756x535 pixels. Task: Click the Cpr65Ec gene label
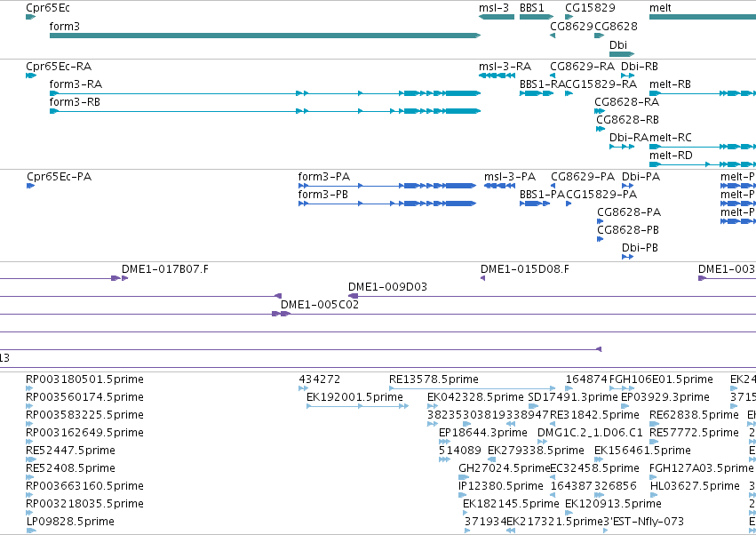(48, 8)
